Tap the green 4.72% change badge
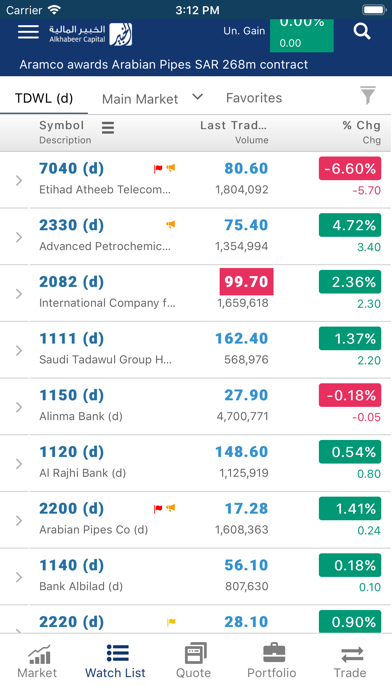The width and height of the screenshot is (392, 696). 350,225
